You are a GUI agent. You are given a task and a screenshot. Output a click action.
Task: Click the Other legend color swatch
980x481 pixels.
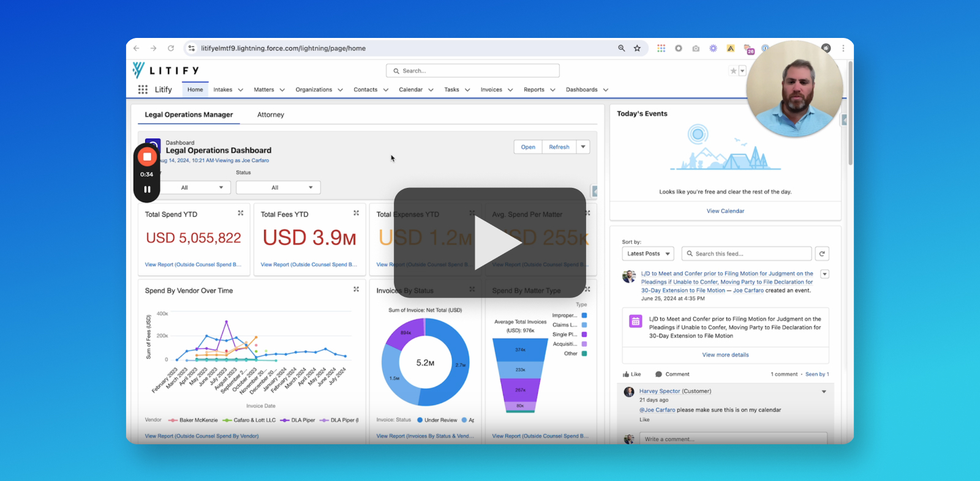coord(584,354)
